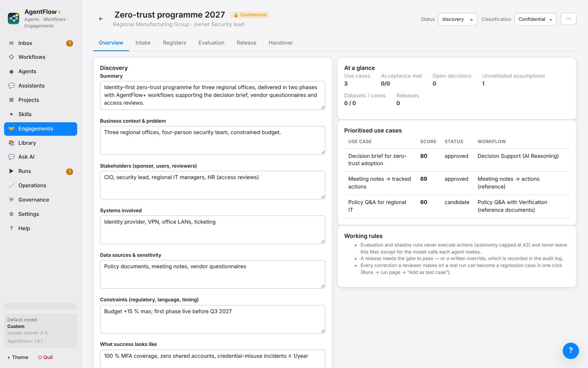Click the Runs play icon
This screenshot has width=588, height=368.
(11, 171)
